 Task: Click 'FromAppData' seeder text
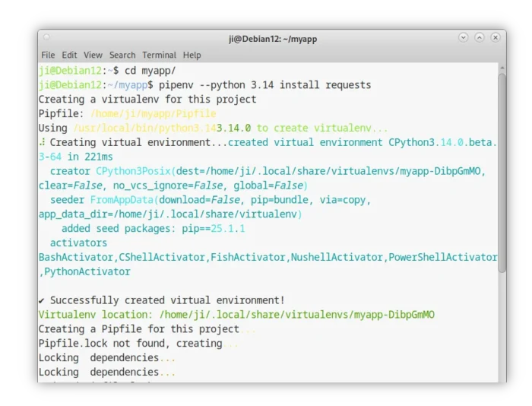(x=122, y=200)
